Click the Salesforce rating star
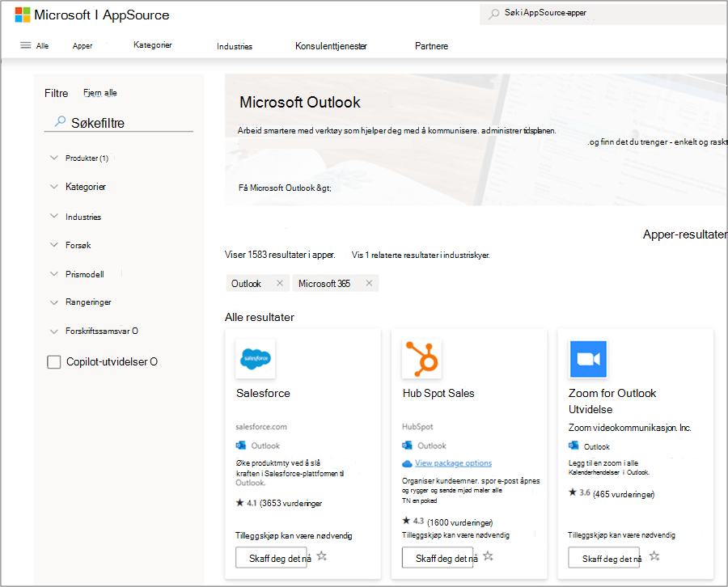 click(x=239, y=503)
